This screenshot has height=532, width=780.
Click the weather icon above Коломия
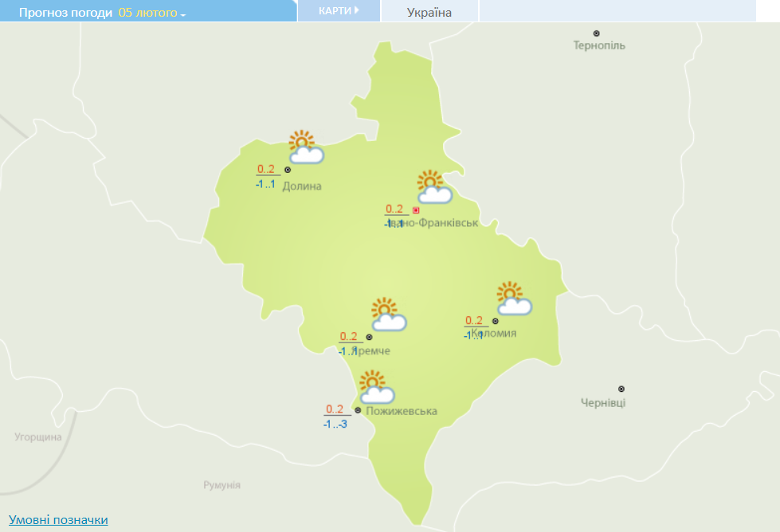(514, 299)
